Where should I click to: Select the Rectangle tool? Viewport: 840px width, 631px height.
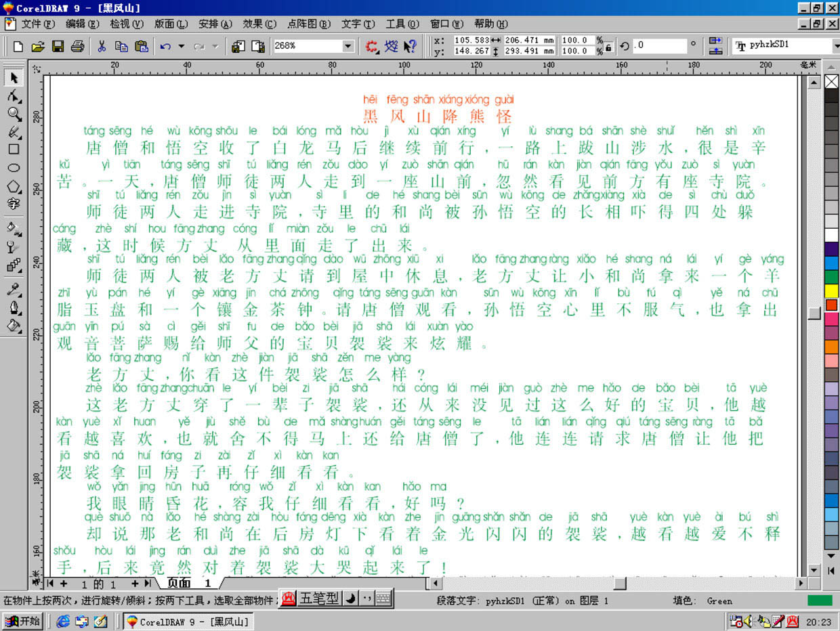tap(14, 149)
